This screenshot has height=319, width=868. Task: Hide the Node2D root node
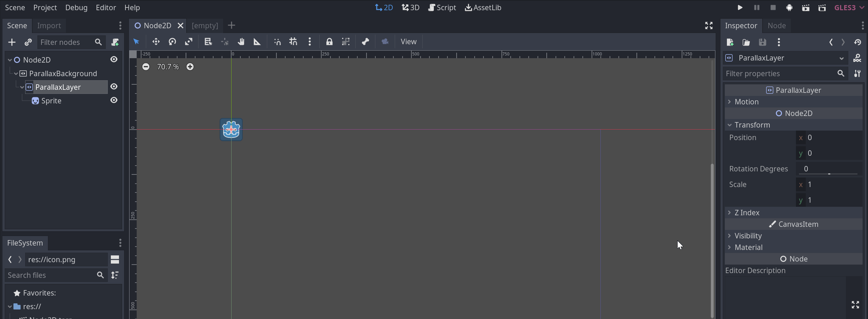114,59
